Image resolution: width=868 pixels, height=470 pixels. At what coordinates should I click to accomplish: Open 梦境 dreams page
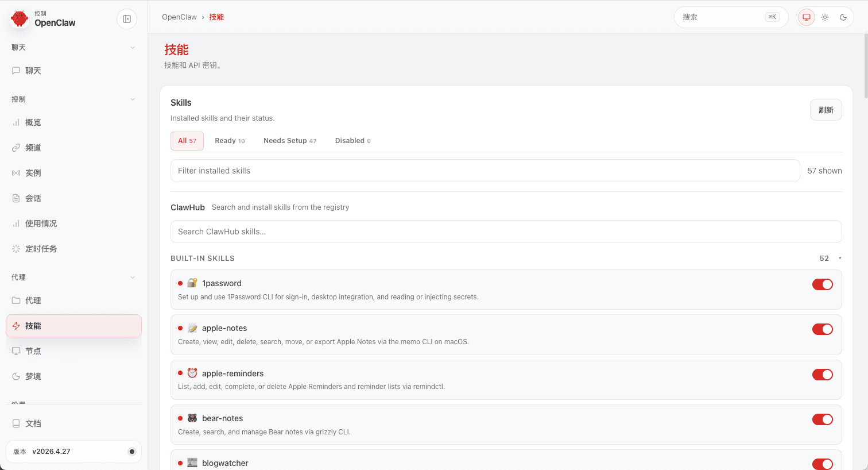(x=73, y=376)
